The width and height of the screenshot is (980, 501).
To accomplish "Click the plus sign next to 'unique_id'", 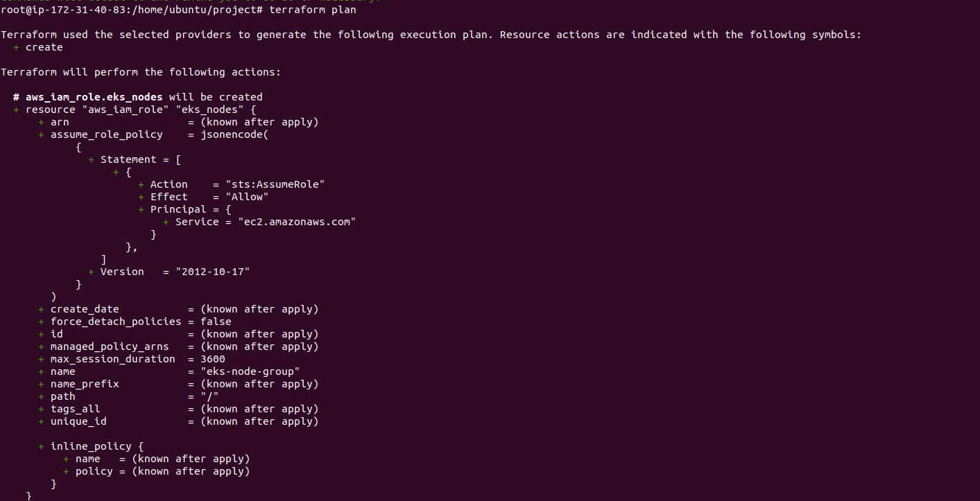I will click(41, 421).
